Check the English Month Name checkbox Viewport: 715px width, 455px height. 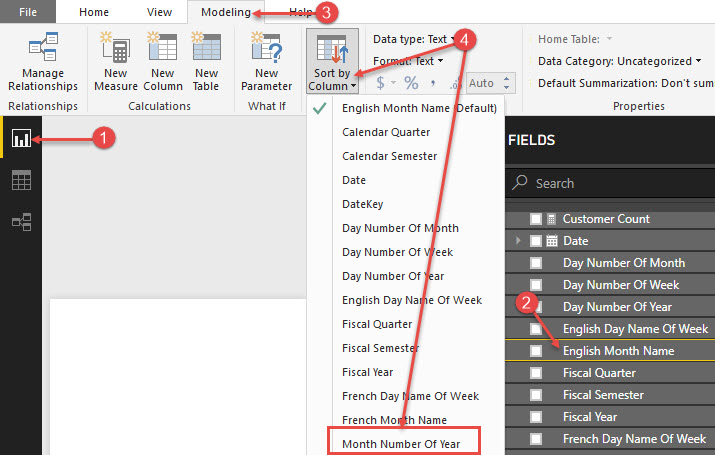click(x=536, y=351)
